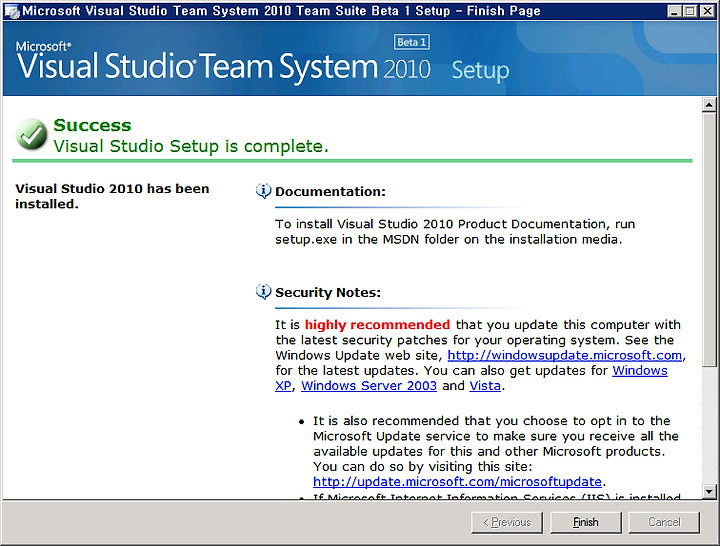Click the Beta 1 badge
This screenshot has width=720, height=546.
click(411, 42)
